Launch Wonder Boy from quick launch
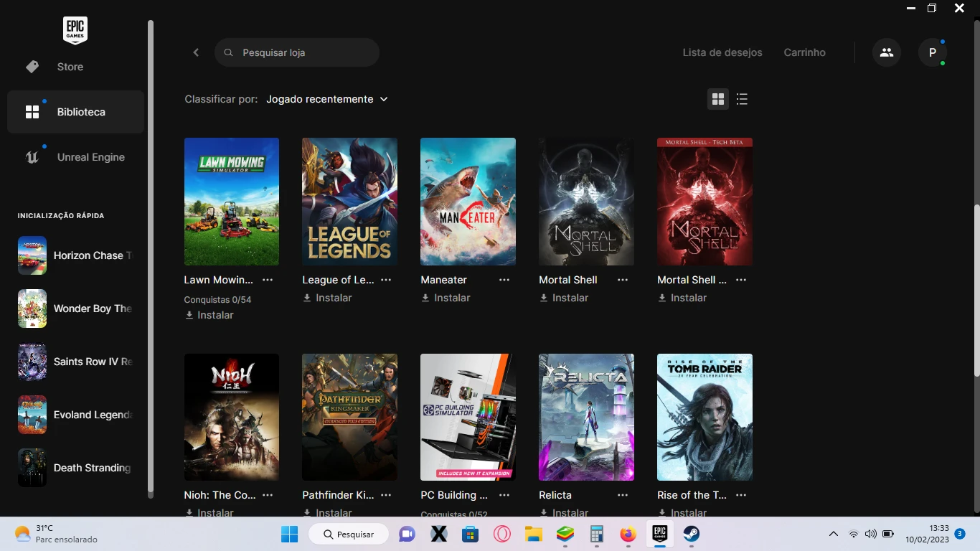Screen dimensions: 980x551 (75, 309)
